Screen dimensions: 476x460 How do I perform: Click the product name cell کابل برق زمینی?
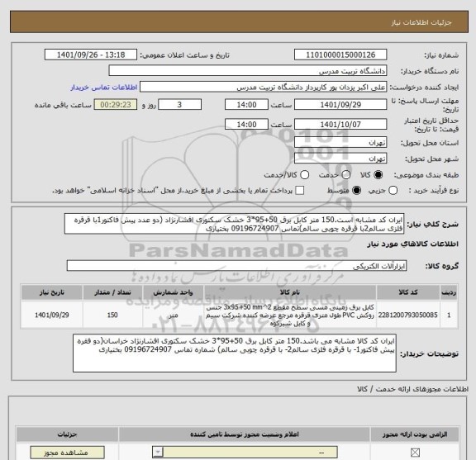pos(290,315)
